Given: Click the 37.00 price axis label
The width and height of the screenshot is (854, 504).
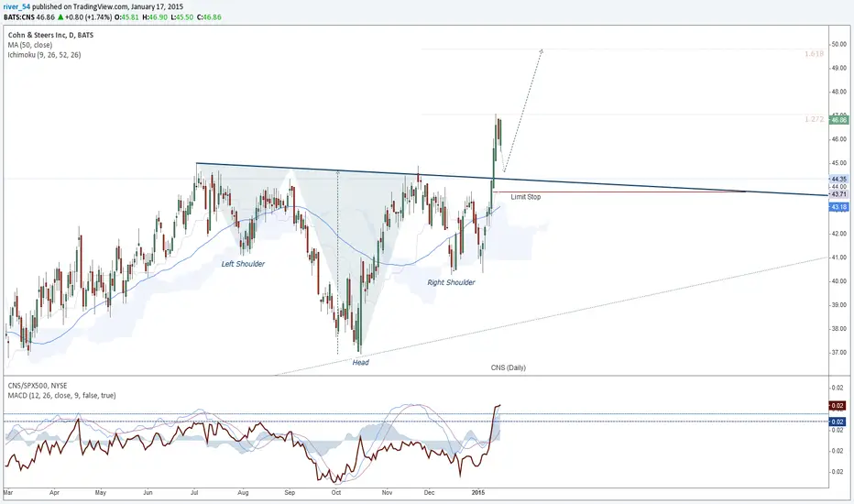Looking at the screenshot, I should tap(838, 353).
